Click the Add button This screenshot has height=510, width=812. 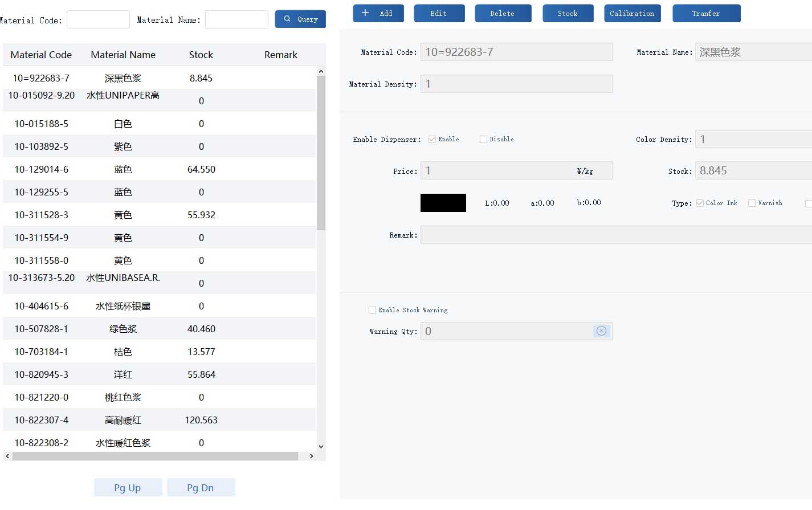[378, 13]
